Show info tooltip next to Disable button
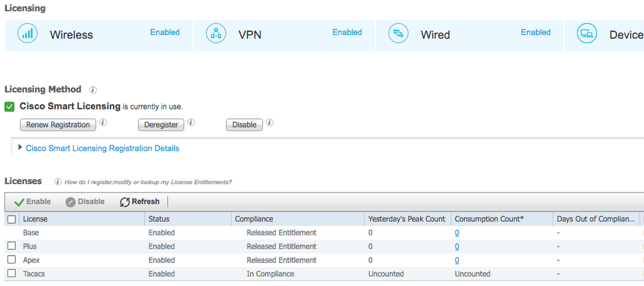The image size is (644, 286). point(270,122)
